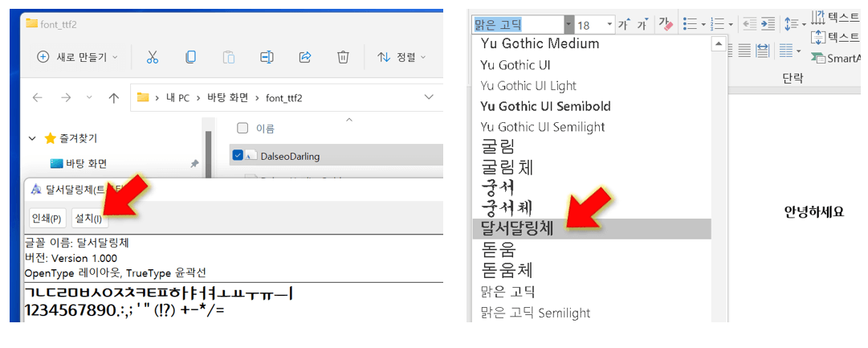Viewport: 868px width, 348px height.
Task: Click the increase indent icon
Action: tap(768, 24)
